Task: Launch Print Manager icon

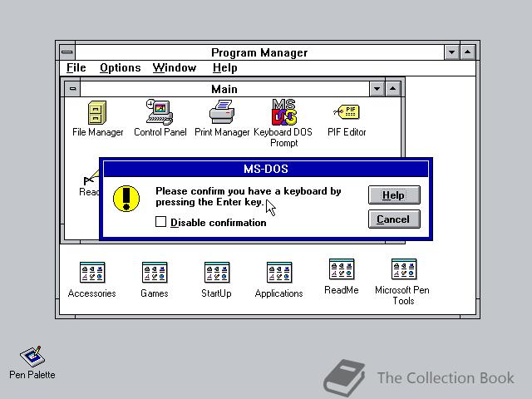Action: (x=222, y=112)
